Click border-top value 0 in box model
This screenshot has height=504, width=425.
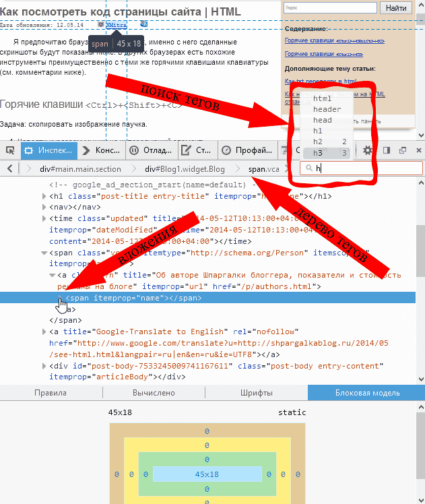point(207,445)
